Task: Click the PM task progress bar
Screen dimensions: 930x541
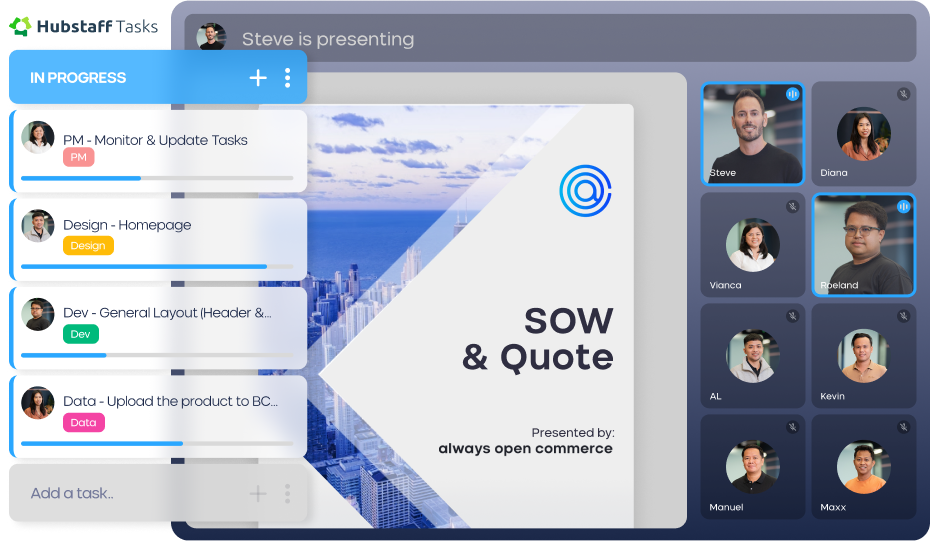Action: pyautogui.click(x=157, y=178)
